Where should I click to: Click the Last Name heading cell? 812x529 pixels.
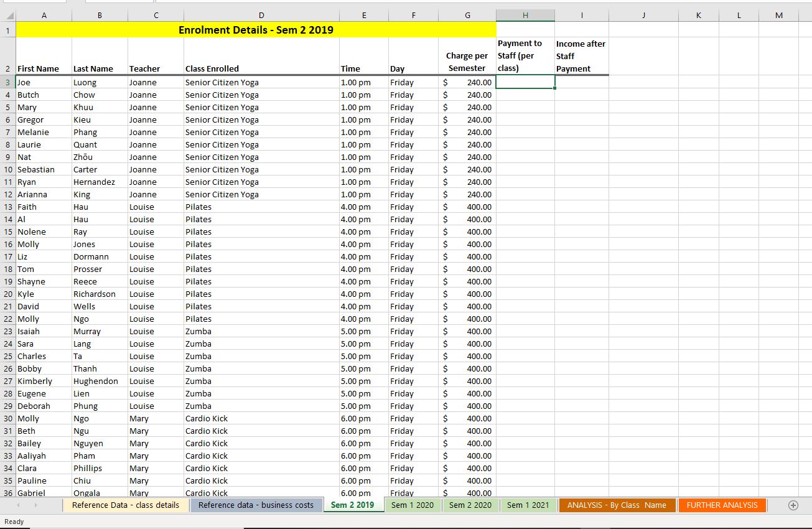point(100,57)
